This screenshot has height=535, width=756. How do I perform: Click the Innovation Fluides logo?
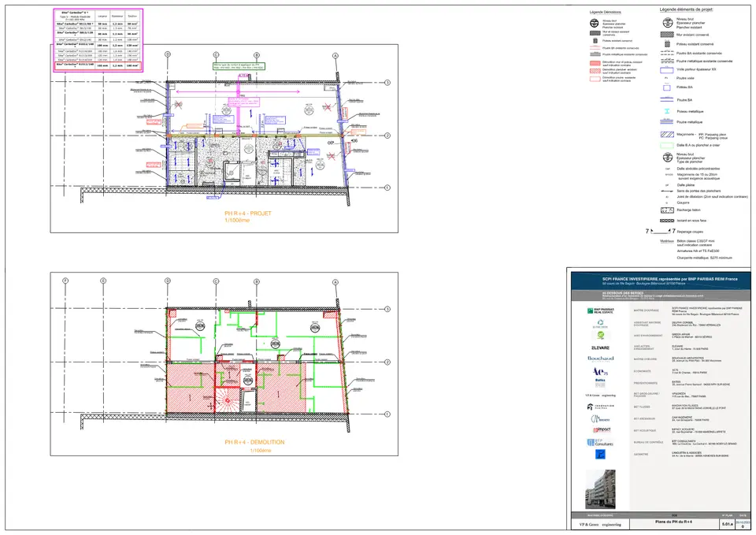(600, 407)
